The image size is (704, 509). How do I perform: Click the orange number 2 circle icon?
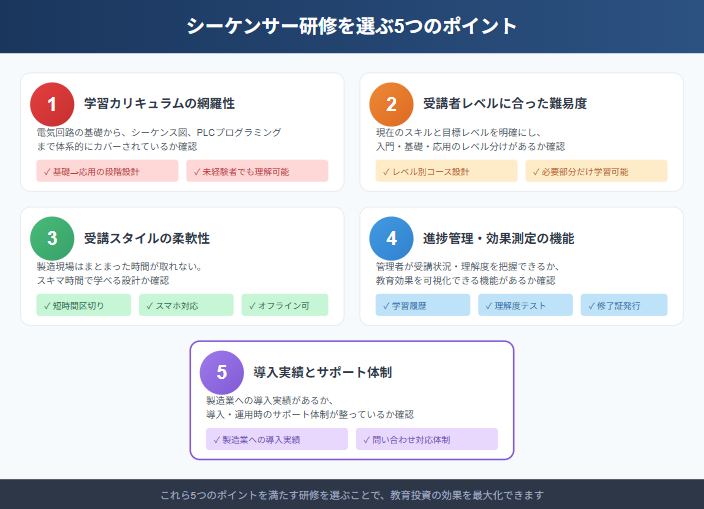[x=391, y=103]
